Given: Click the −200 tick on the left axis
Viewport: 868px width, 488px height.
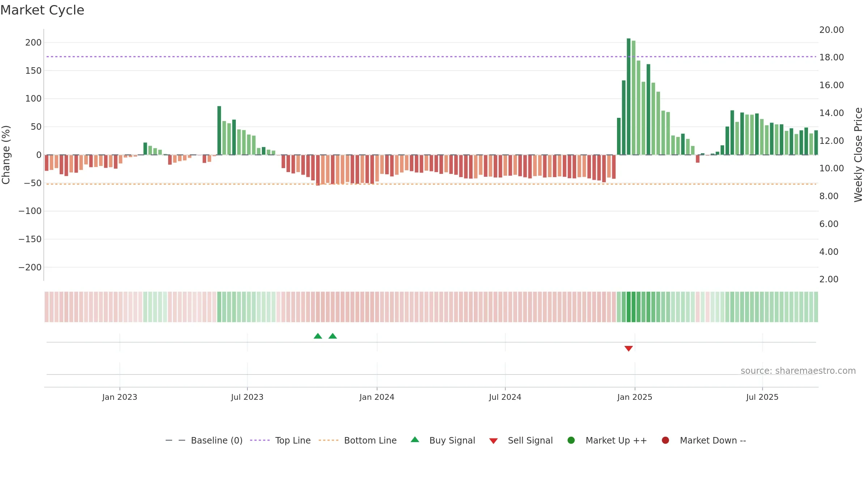Looking at the screenshot, I should click(30, 267).
